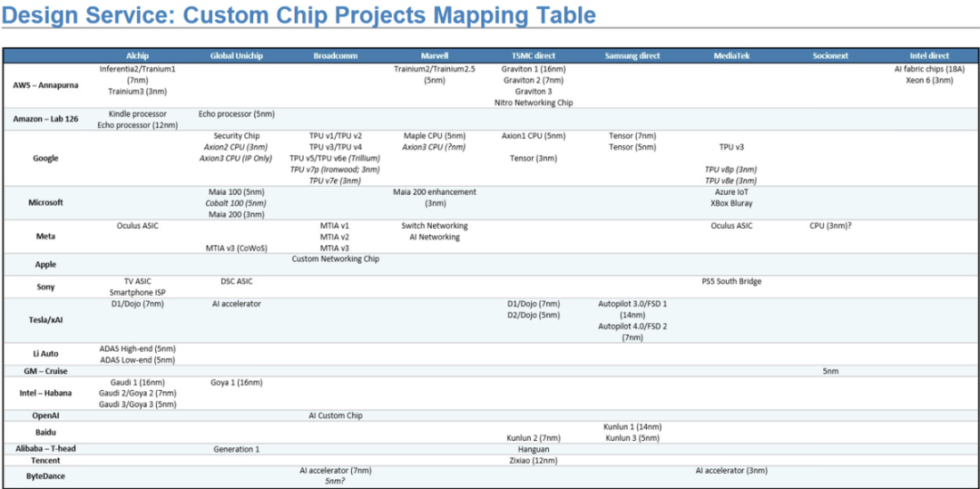Click the OpenAI row label
980x489 pixels.
pos(45,416)
